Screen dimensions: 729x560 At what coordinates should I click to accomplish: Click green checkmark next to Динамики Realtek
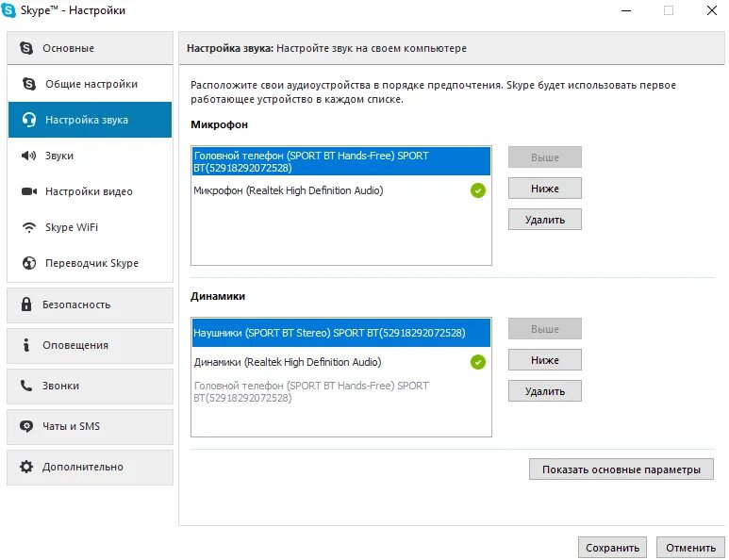tap(478, 362)
